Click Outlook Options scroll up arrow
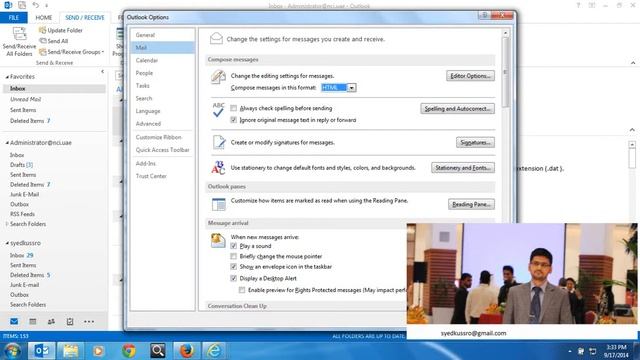 (x=505, y=33)
